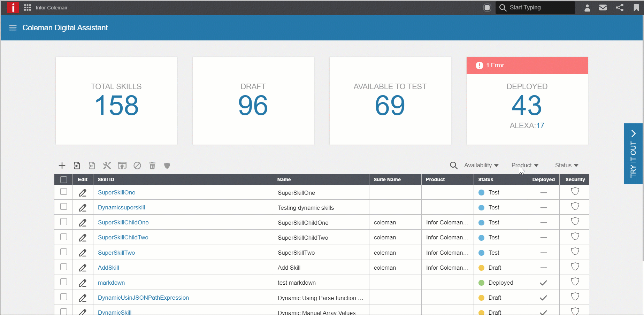Viewport: 644px width, 315px height.
Task: Open the hamburger navigation menu
Action: 13,28
